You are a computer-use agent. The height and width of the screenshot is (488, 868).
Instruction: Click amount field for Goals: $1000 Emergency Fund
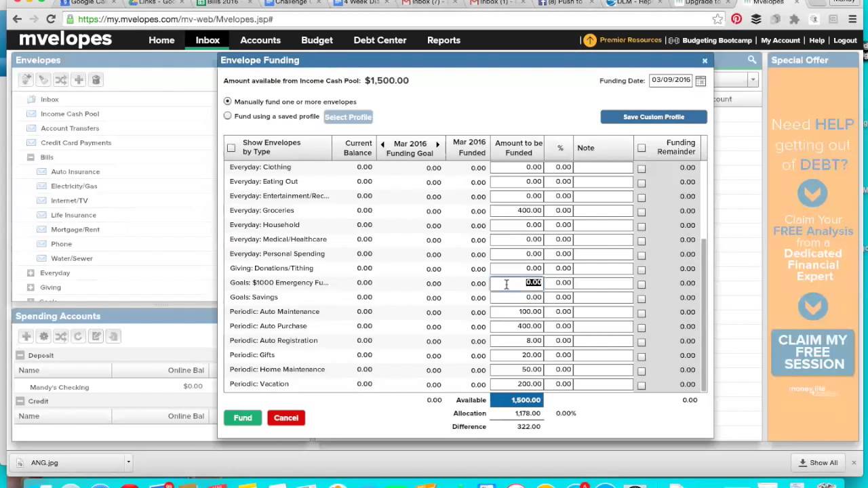tap(517, 283)
